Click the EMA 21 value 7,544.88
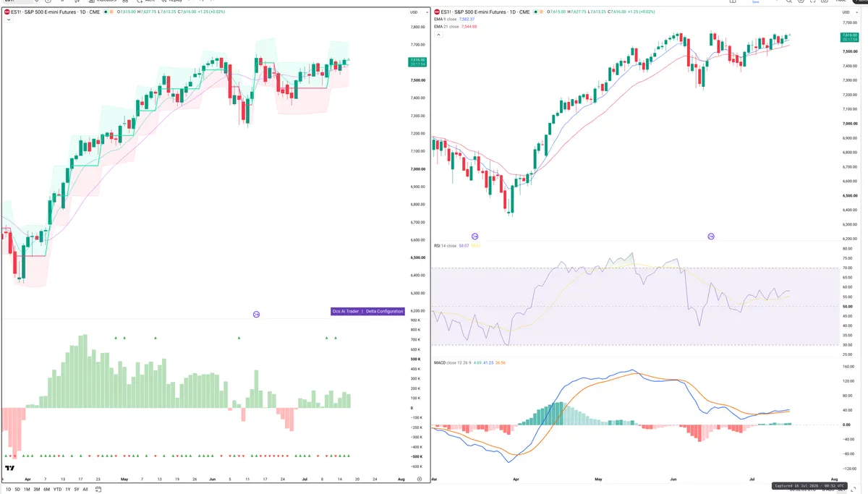This screenshot has height=494, width=868. (x=470, y=27)
